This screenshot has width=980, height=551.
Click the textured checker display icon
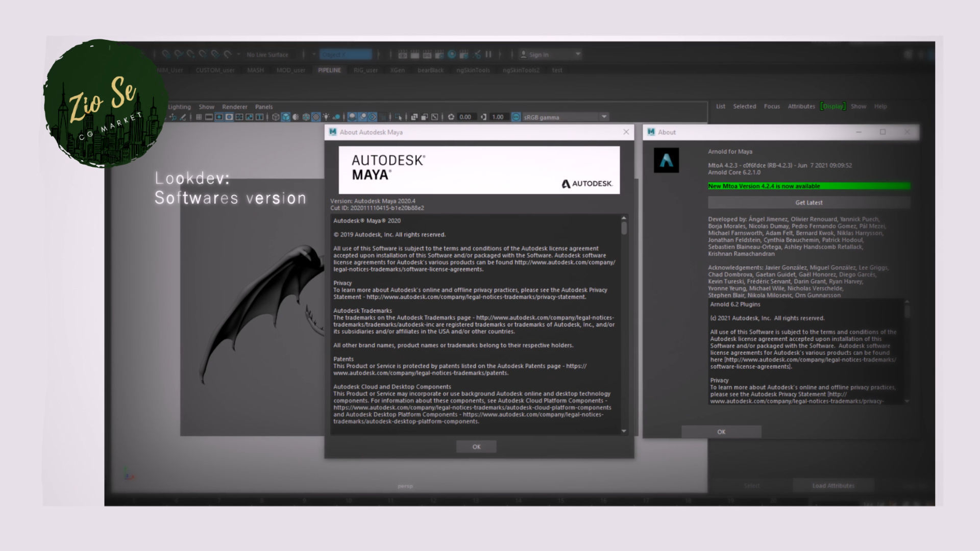[x=316, y=117]
